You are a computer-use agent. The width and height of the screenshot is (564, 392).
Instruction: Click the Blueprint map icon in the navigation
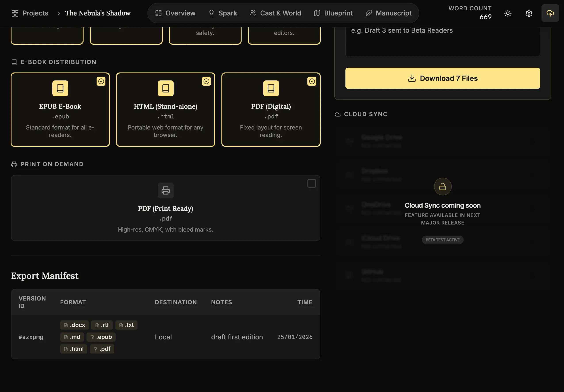317,13
